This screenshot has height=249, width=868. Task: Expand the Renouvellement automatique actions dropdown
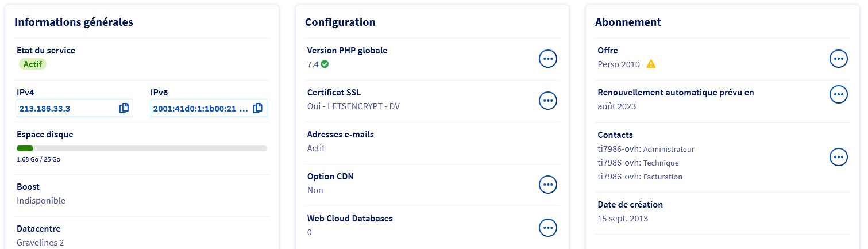(838, 94)
